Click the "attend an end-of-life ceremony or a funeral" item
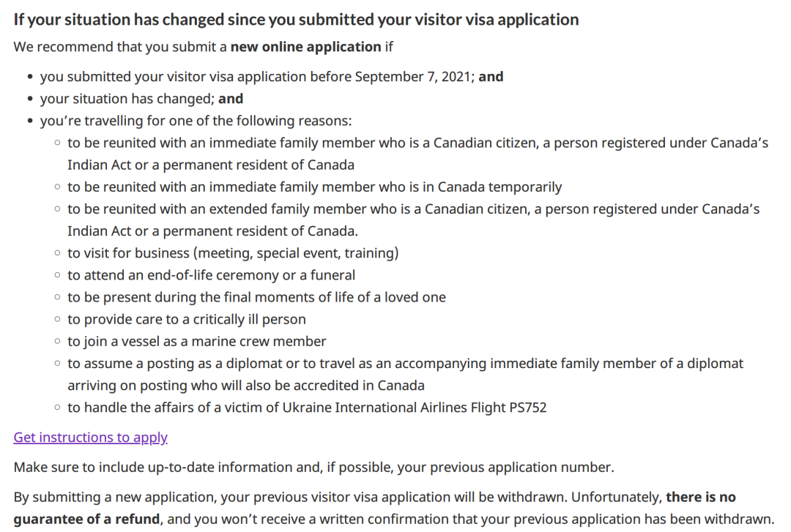Screen dimensions: 791x532 point(211,275)
